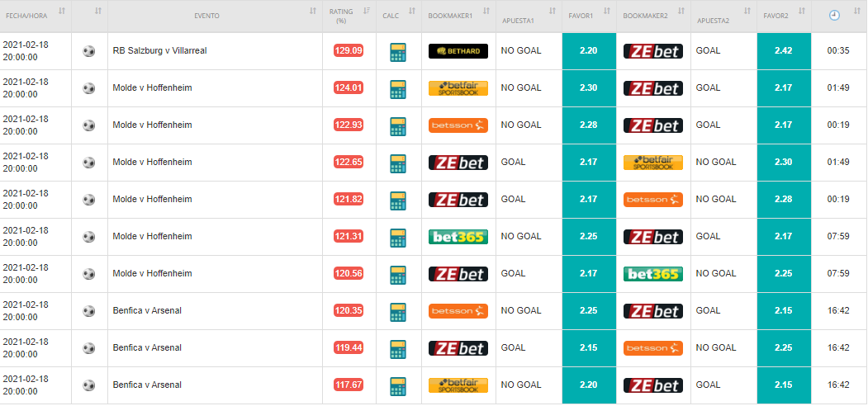The height and width of the screenshot is (406, 868).
Task: Click clock icon column header
Action: 834,16
